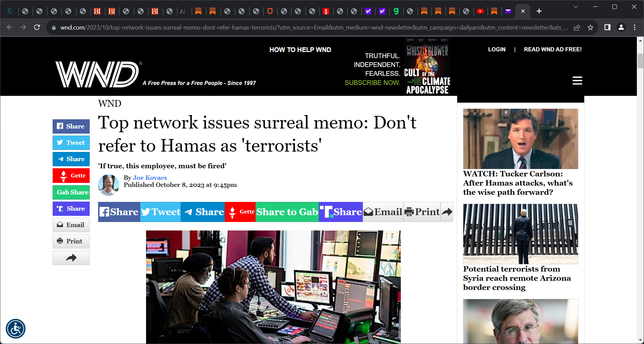
Task: Click READ WND AD FREE! link
Action: (x=553, y=49)
